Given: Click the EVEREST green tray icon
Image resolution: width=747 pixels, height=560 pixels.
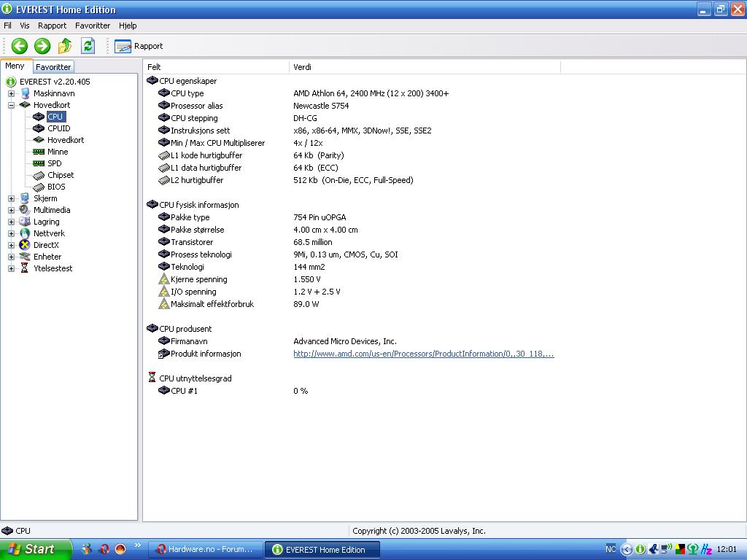Looking at the screenshot, I should pyautogui.click(x=640, y=550).
